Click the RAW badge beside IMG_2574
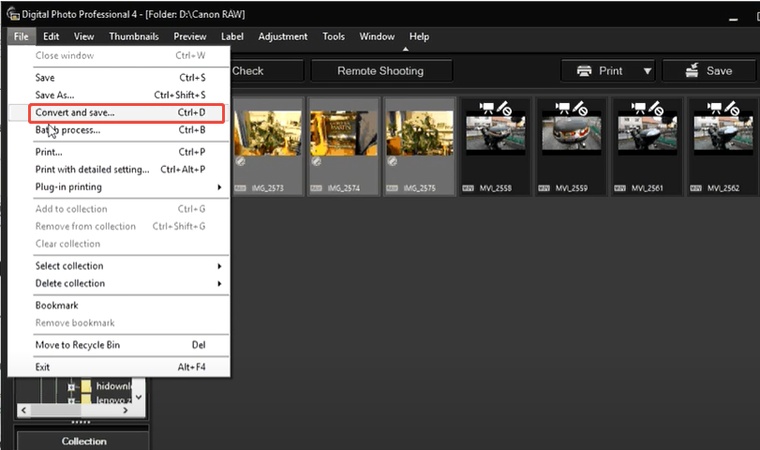This screenshot has height=450, width=760. click(x=316, y=188)
